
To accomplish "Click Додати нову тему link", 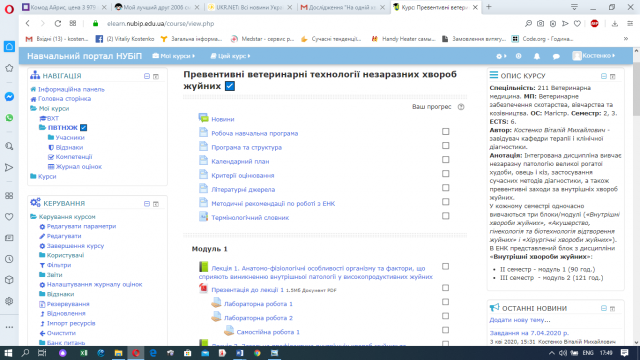I will (x=520, y=320).
